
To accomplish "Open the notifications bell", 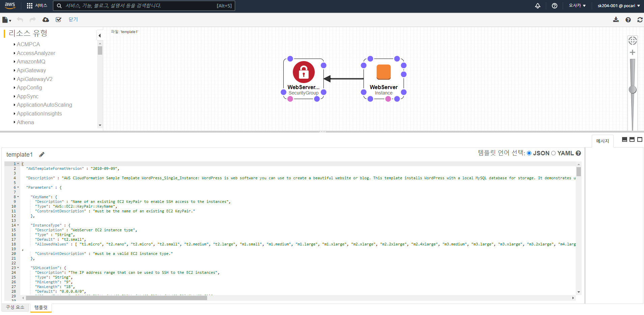I will (x=538, y=6).
